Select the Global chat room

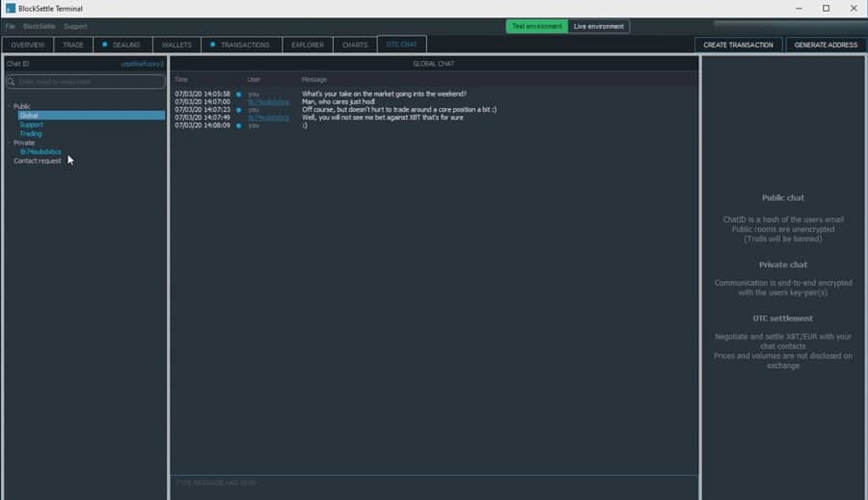point(29,116)
